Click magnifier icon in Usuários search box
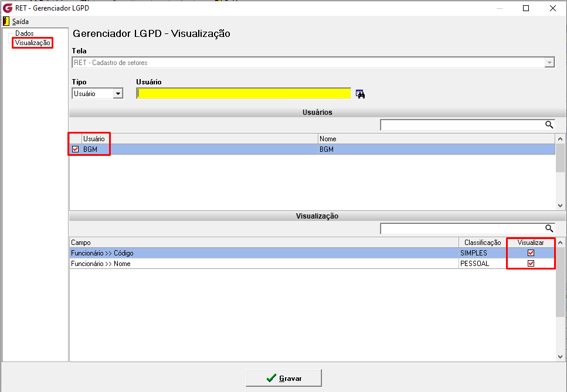This screenshot has width=567, height=392. tap(549, 125)
